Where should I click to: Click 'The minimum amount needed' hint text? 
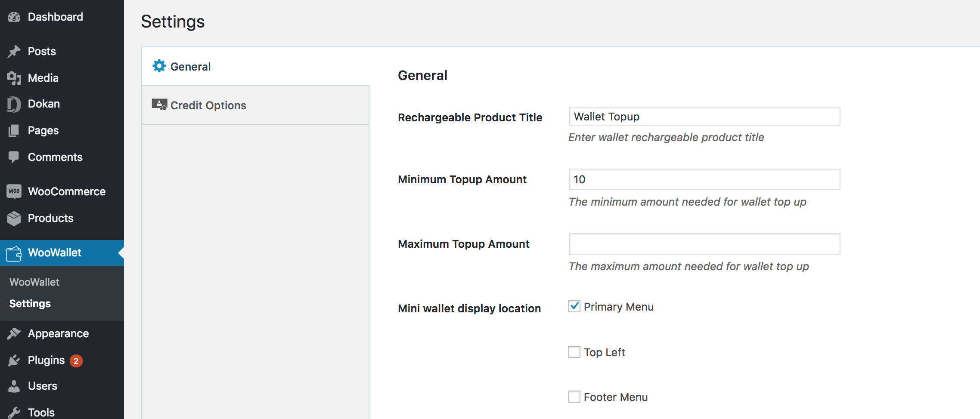click(x=688, y=202)
